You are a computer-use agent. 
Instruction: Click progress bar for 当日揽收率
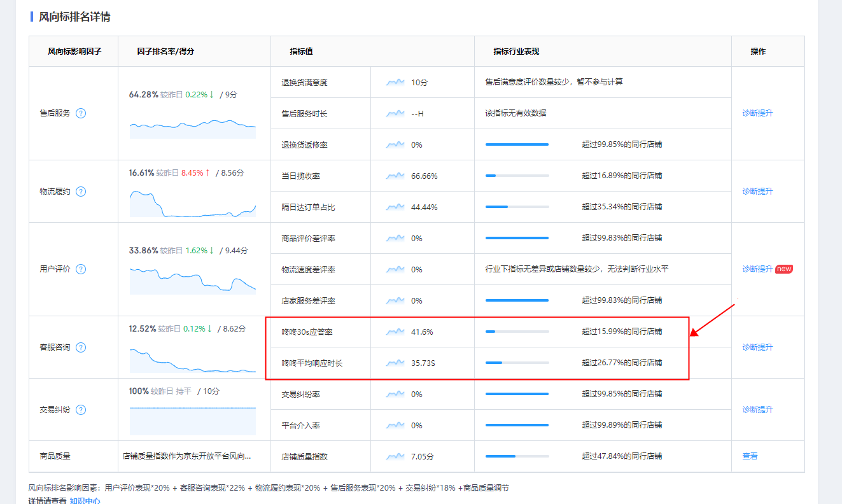(x=517, y=176)
